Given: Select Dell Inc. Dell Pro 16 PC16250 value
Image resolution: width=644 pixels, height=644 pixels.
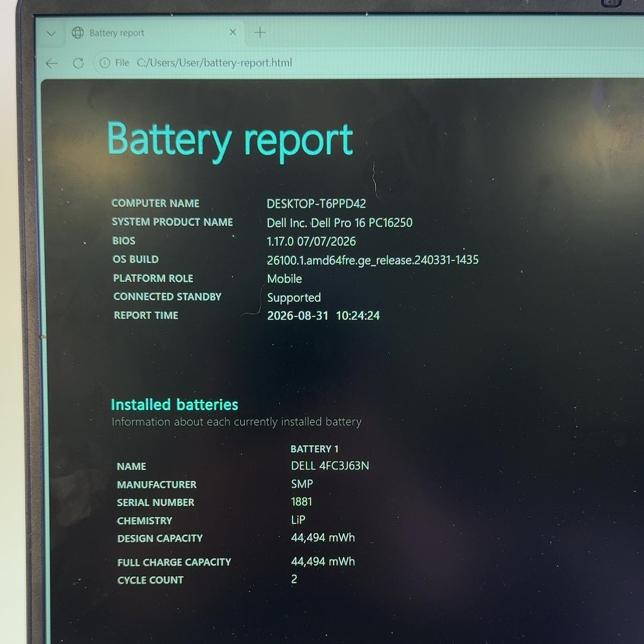Looking at the screenshot, I should 340,222.
